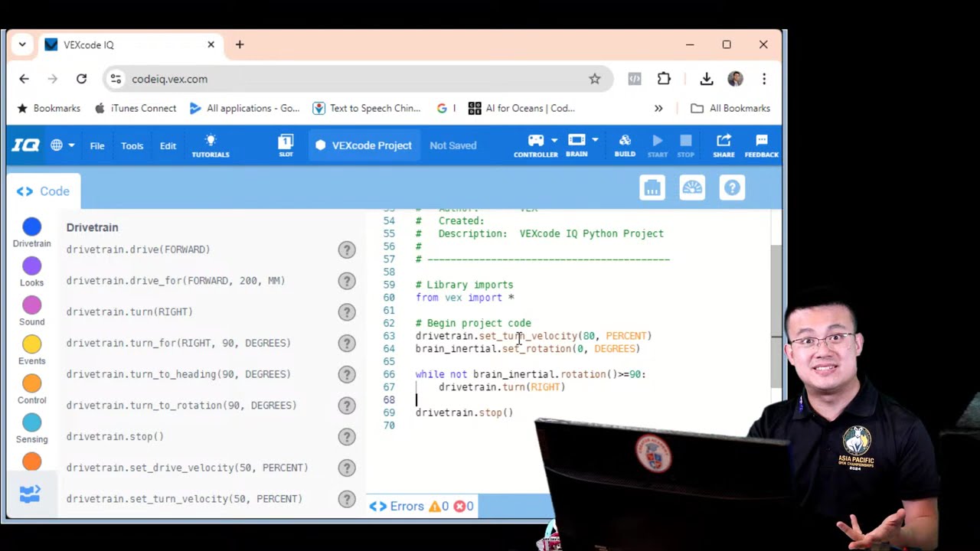Viewport: 980px width, 551px height.
Task: Open help for drivetrain.turn(RIGHT)
Action: [347, 312]
